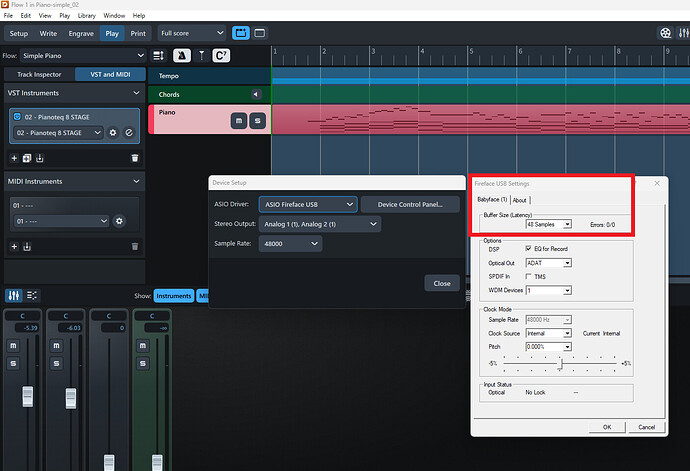Show the lower zone panel icon
Image resolution: width=690 pixels, height=471 pixels.
[241, 33]
